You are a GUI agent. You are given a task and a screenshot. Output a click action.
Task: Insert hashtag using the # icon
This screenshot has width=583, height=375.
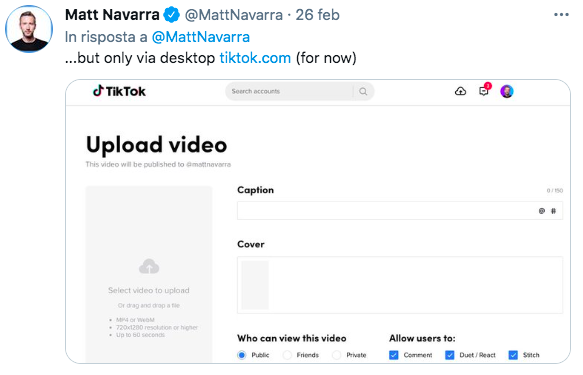(553, 211)
